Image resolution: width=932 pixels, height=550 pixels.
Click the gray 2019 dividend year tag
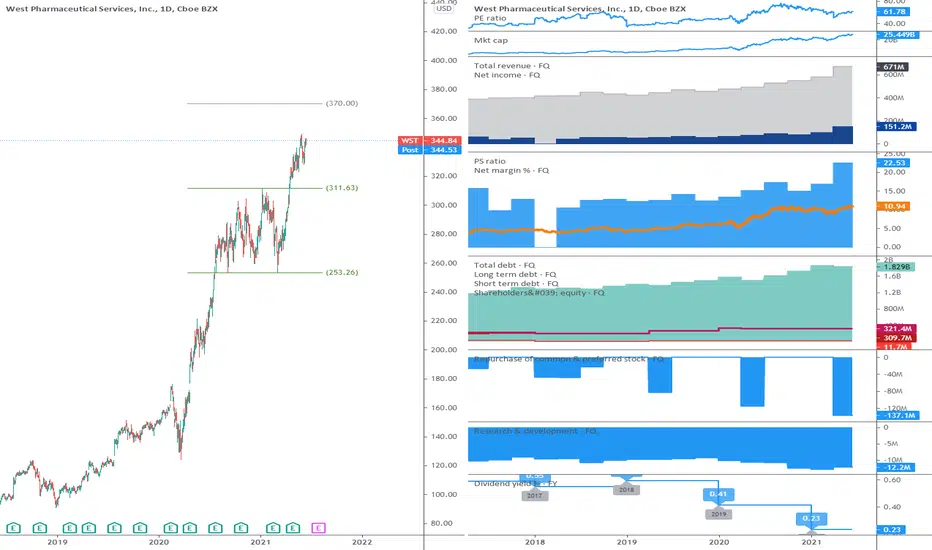tap(719, 514)
